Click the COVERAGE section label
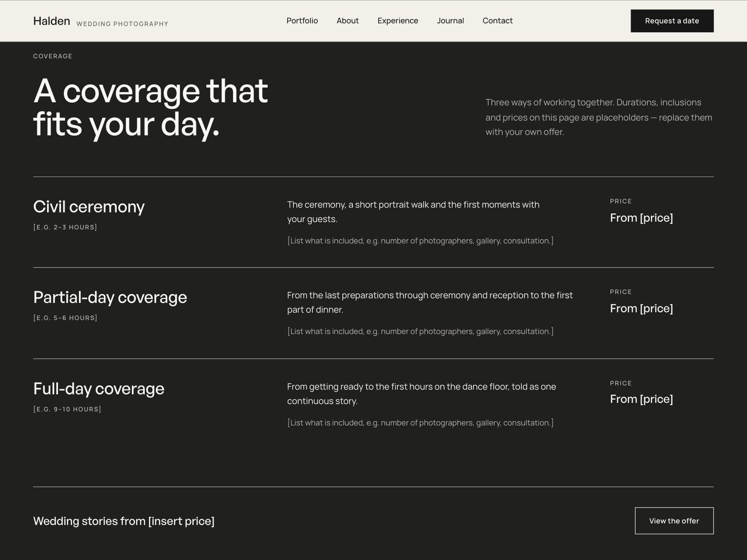Viewport: 747px width, 560px height. (x=53, y=56)
